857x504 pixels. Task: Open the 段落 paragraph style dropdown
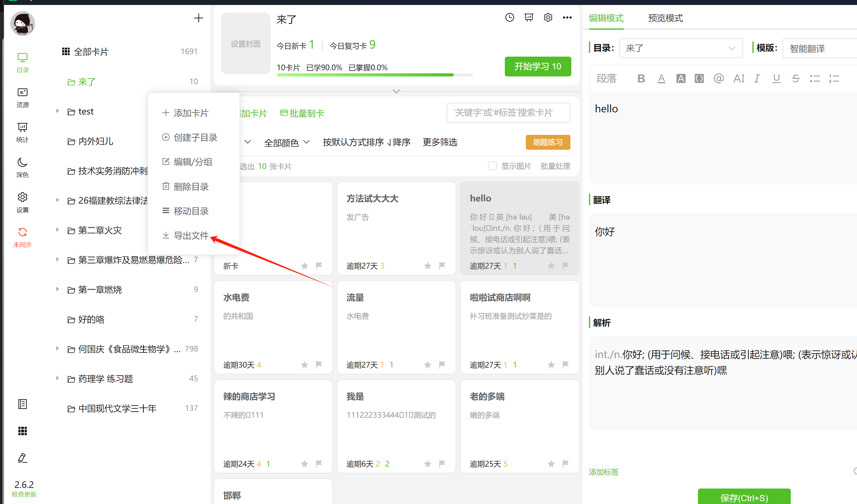pyautogui.click(x=606, y=79)
